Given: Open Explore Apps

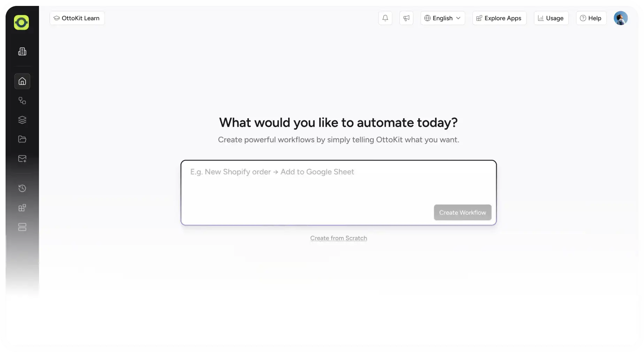Looking at the screenshot, I should tap(499, 18).
